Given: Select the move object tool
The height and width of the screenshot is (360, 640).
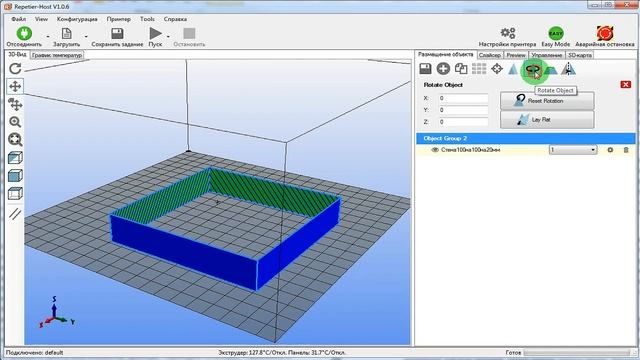Looking at the screenshot, I should pos(15,104).
